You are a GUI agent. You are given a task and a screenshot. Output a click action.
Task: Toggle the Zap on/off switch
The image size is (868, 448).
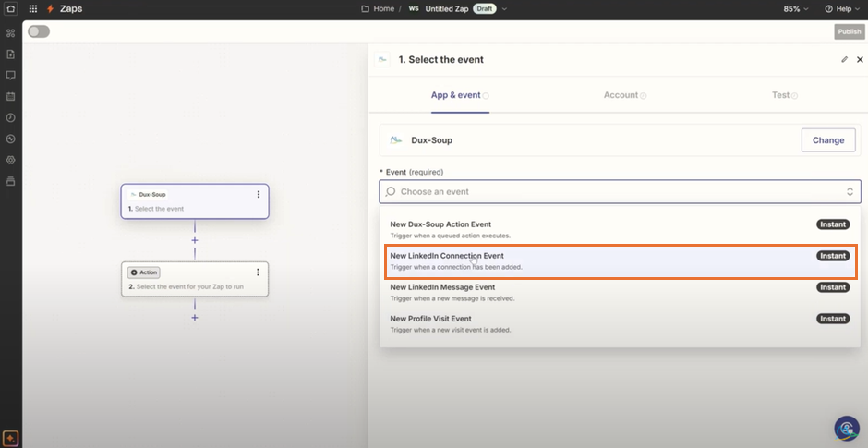[39, 31]
